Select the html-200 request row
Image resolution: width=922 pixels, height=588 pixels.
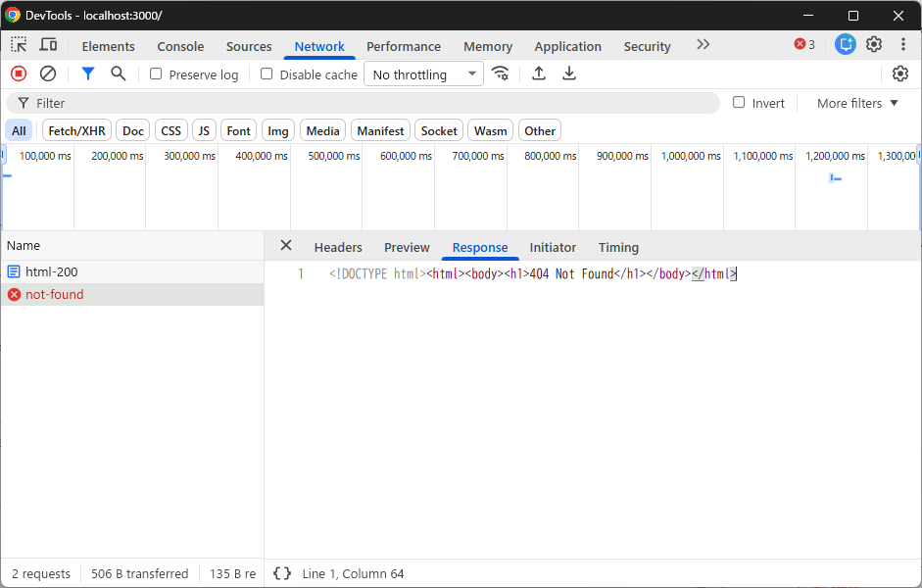(x=132, y=272)
